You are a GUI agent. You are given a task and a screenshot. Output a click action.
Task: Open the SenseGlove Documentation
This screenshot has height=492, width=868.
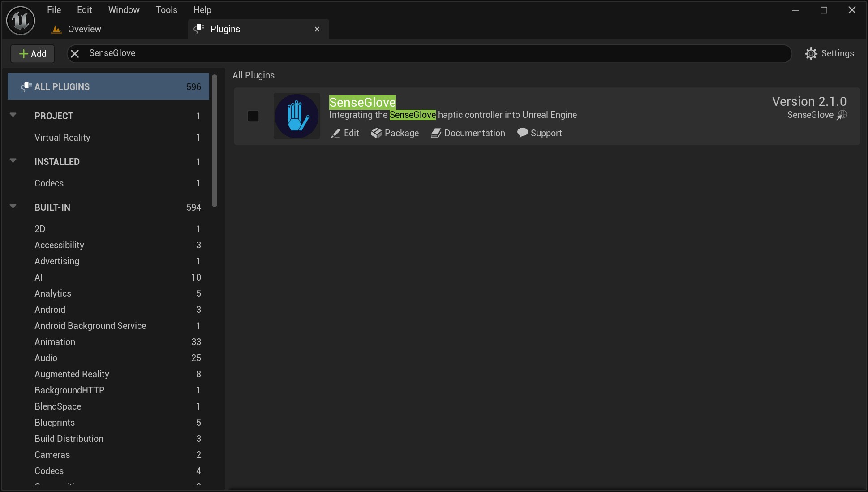(467, 133)
